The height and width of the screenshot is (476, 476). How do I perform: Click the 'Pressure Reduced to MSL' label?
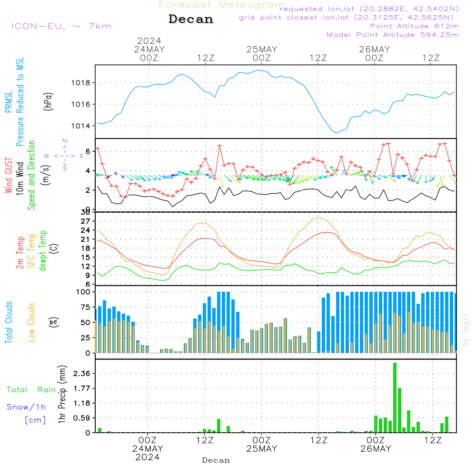point(20,102)
